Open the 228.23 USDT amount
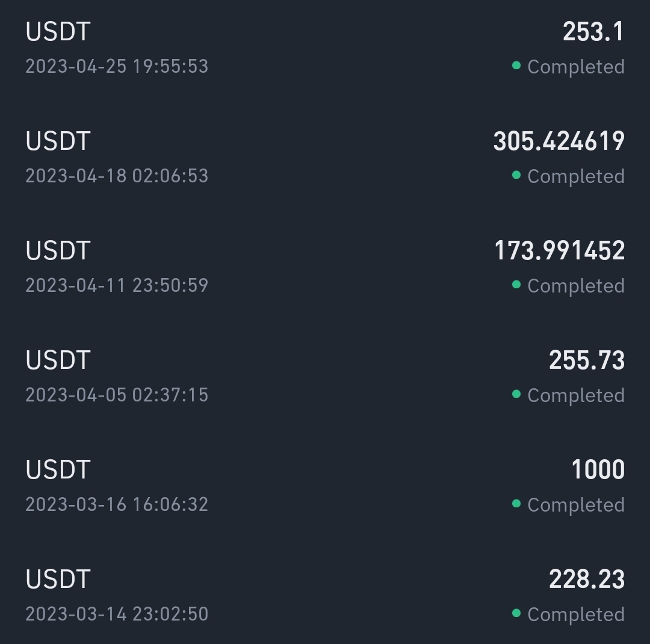Viewport: 650px width, 644px height. point(586,580)
